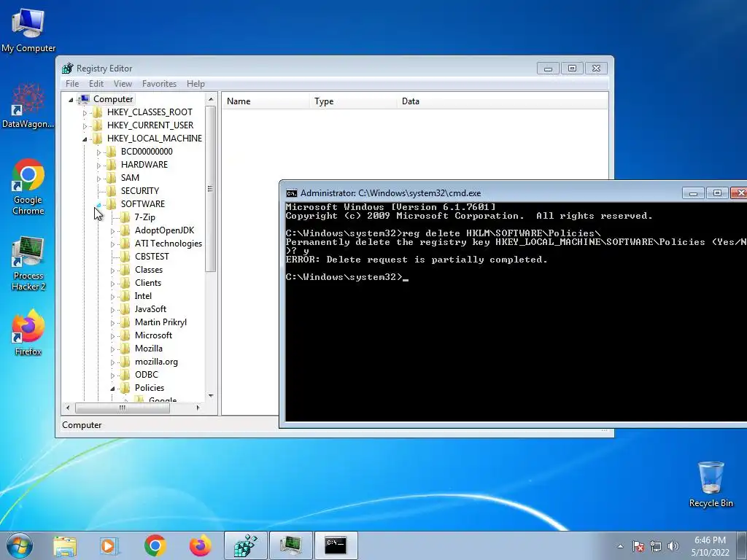Click the cmd.exe title bar icon
The height and width of the screenshot is (560, 747).
click(x=292, y=192)
